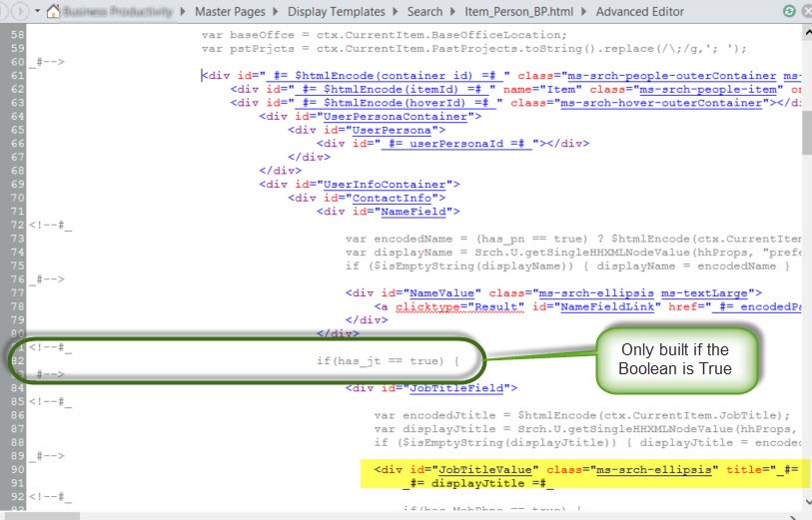Click the Home site icon in breadcrumb

(x=53, y=11)
